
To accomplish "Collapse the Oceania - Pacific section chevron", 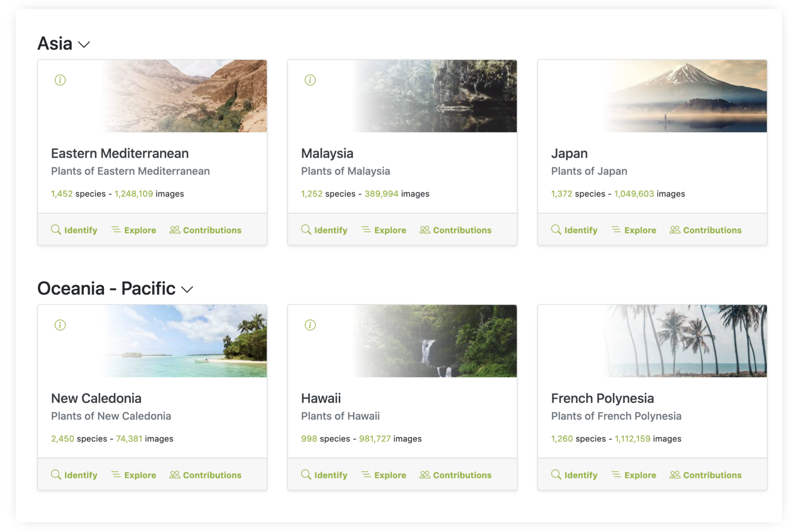I will pyautogui.click(x=187, y=290).
